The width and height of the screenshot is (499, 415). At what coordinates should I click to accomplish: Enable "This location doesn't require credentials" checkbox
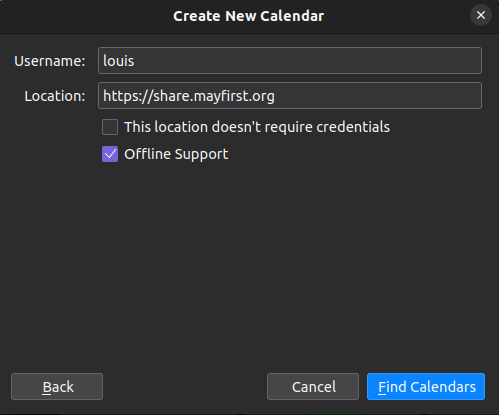point(110,127)
